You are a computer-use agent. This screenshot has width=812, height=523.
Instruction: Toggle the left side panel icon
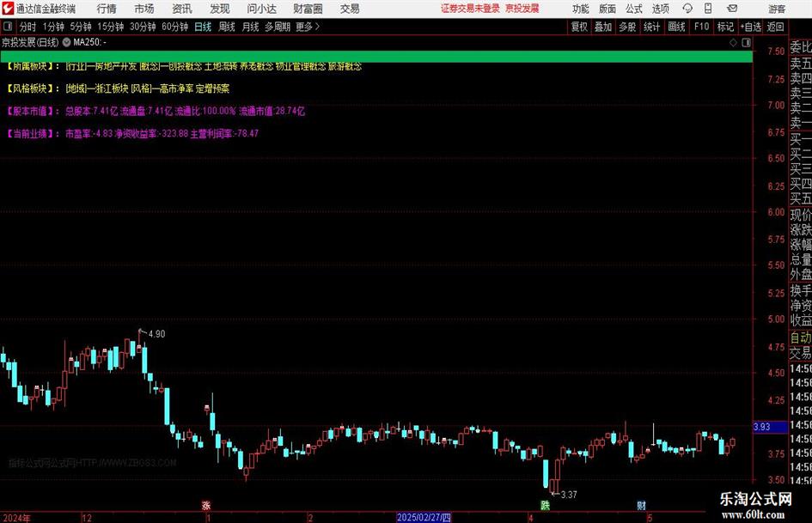click(8, 27)
